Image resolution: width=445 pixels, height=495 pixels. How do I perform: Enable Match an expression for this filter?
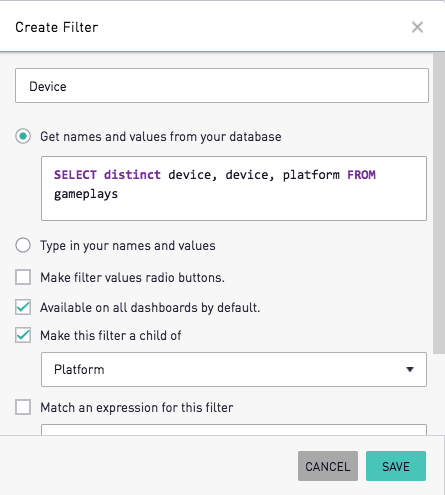[x=23, y=407]
